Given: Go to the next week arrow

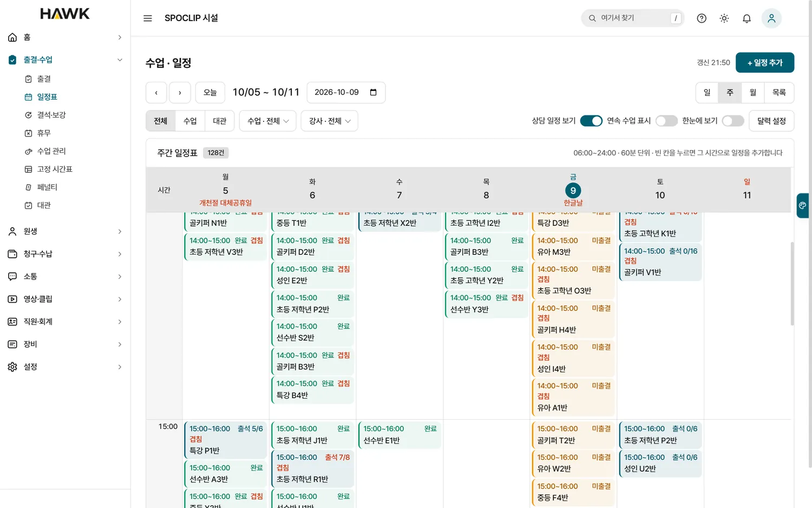Looking at the screenshot, I should [x=180, y=93].
